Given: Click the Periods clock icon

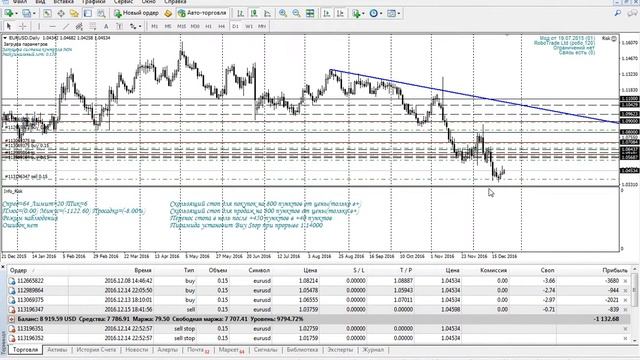Looking at the screenshot, I should (x=373, y=13).
